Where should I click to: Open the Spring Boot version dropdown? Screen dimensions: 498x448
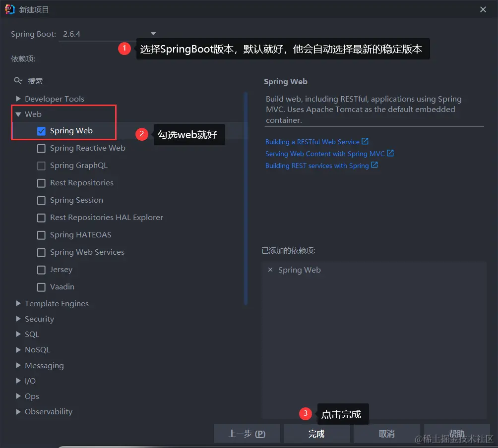153,34
